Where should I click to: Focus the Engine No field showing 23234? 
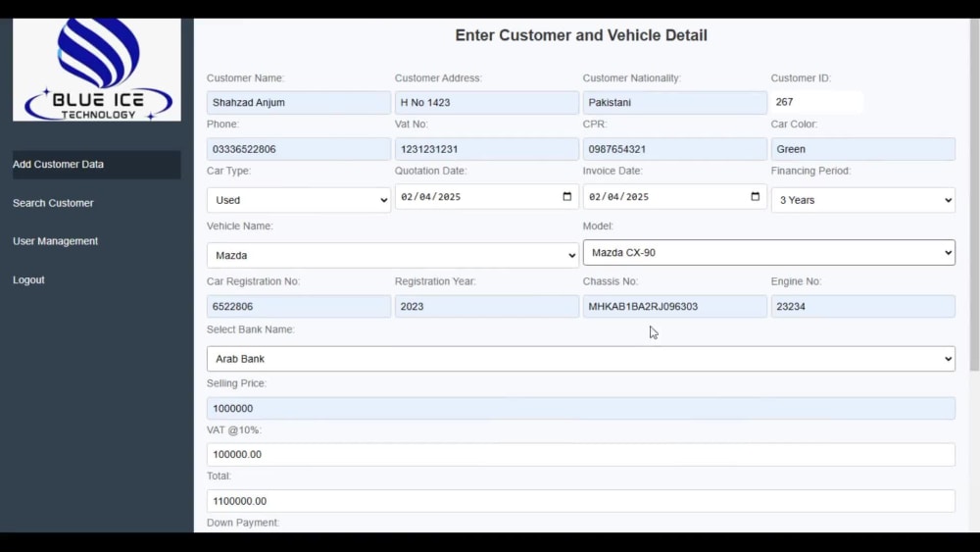[x=863, y=306]
